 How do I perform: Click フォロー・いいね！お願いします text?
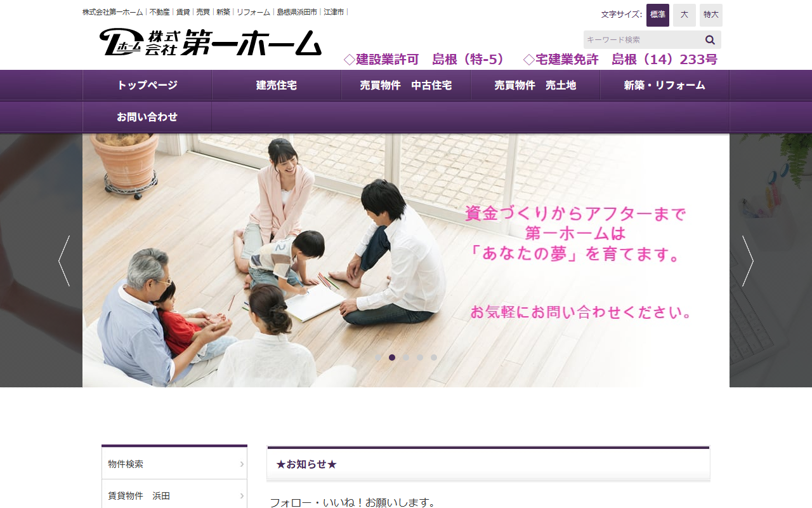(x=353, y=502)
